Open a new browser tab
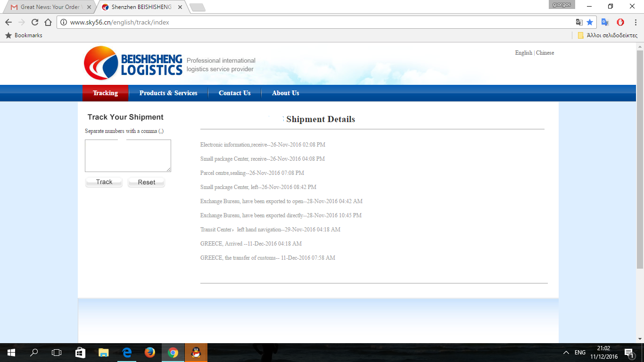This screenshot has height=362, width=644. pyautogui.click(x=197, y=7)
